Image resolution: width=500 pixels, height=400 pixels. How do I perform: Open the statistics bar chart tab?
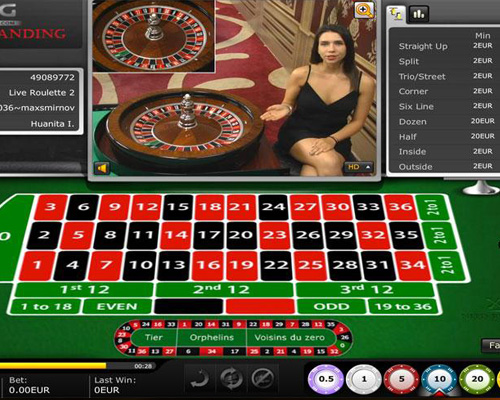tap(419, 14)
